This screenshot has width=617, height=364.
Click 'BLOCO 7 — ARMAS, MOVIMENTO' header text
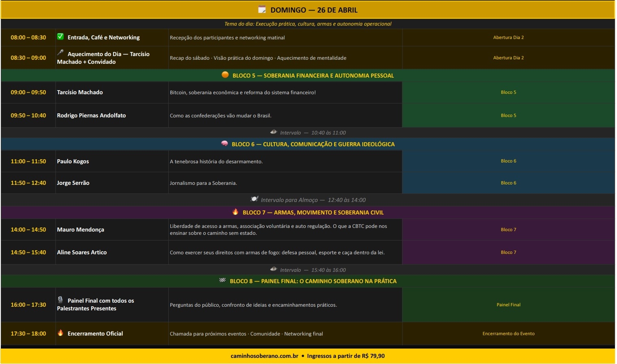313,212
